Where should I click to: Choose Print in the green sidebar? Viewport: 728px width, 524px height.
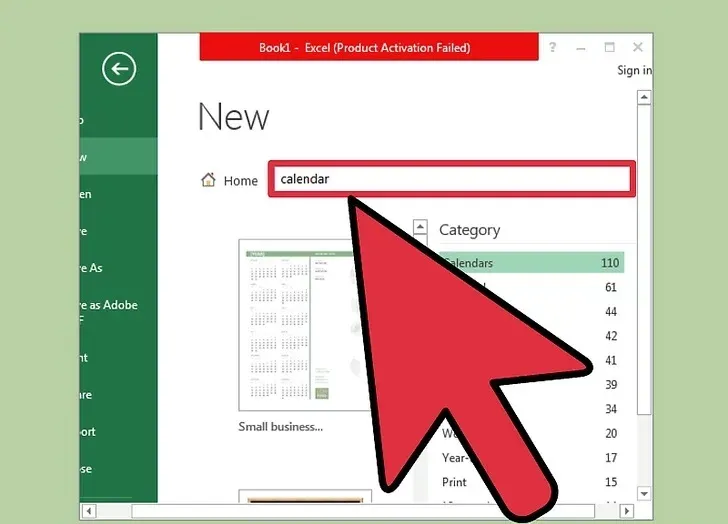click(x=118, y=358)
